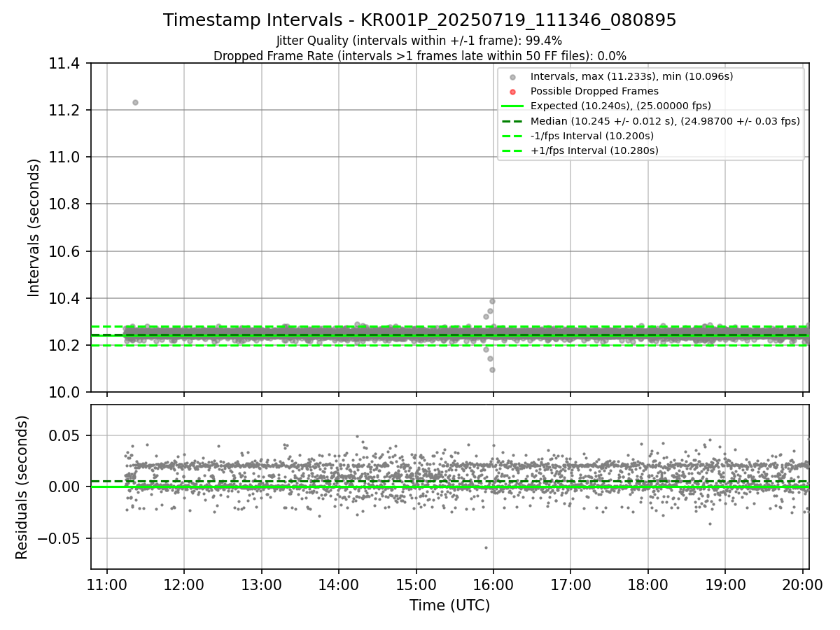Click legend entry 'Expected (10.240s), (25.00000 fps)'
The image size is (840, 630).
[621, 106]
